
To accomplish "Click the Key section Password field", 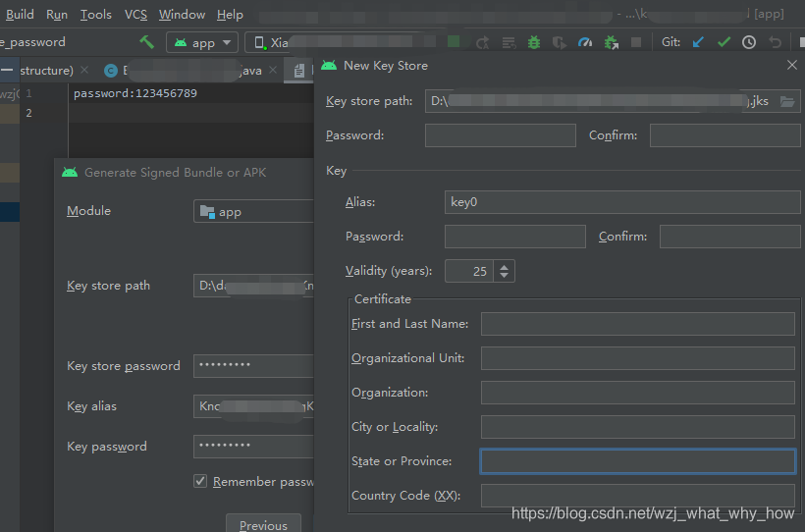I will tap(515, 237).
